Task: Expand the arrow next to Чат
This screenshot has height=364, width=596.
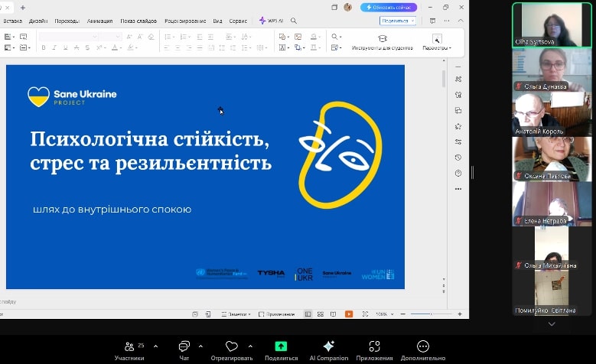Action: [x=200, y=346]
